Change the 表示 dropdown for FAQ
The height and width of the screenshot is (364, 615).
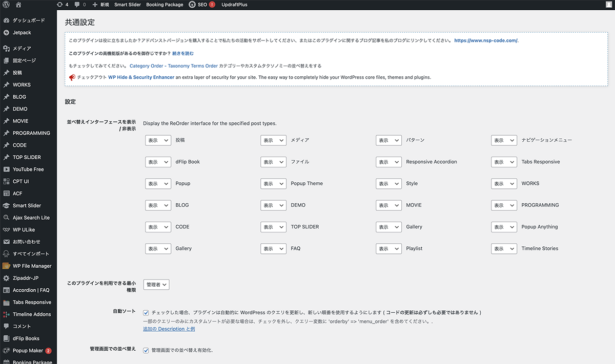click(x=273, y=249)
